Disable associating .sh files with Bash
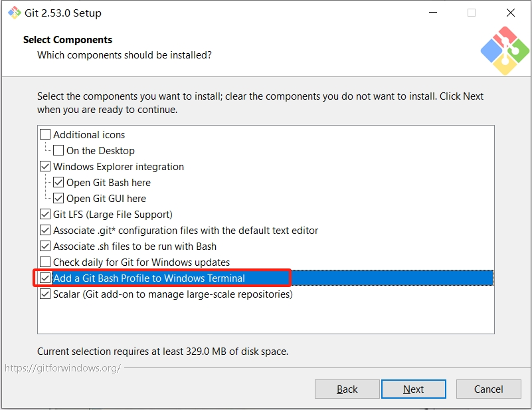The width and height of the screenshot is (532, 410). point(44,246)
